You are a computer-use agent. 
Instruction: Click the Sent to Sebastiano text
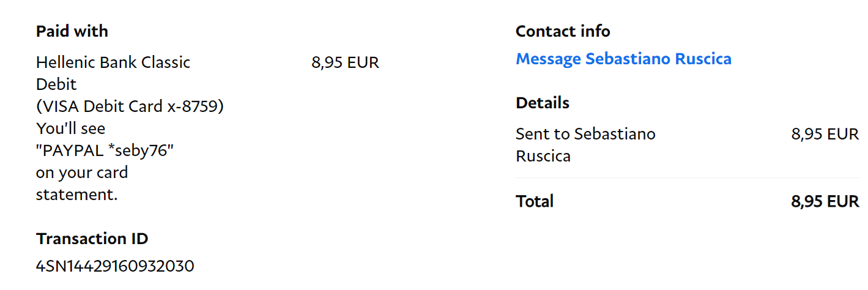pos(585,134)
